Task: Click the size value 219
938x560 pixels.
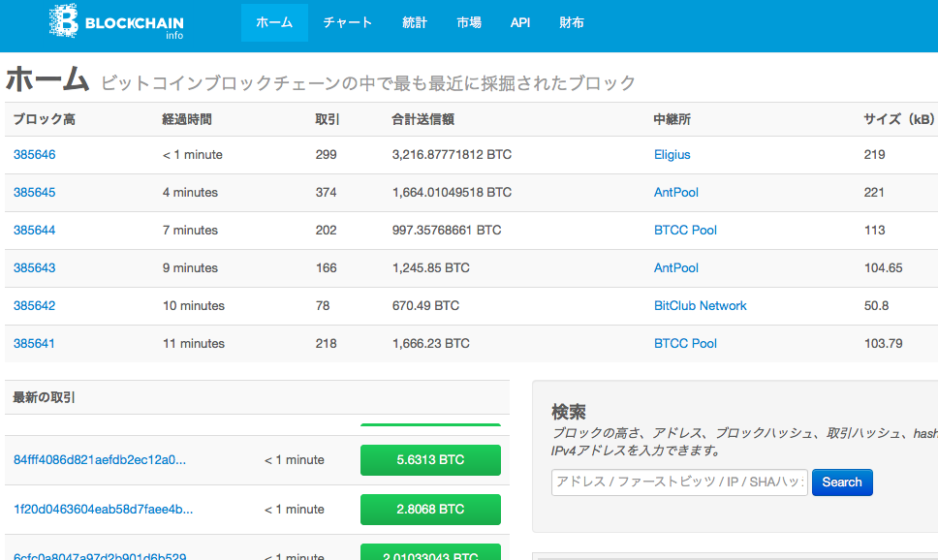Action: click(875, 154)
